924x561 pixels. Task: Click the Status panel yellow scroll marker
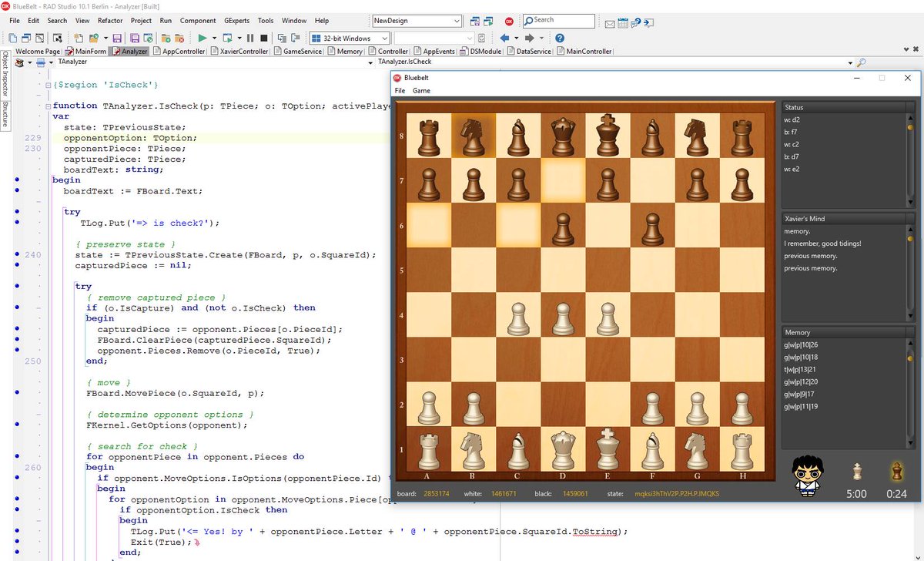click(x=910, y=127)
